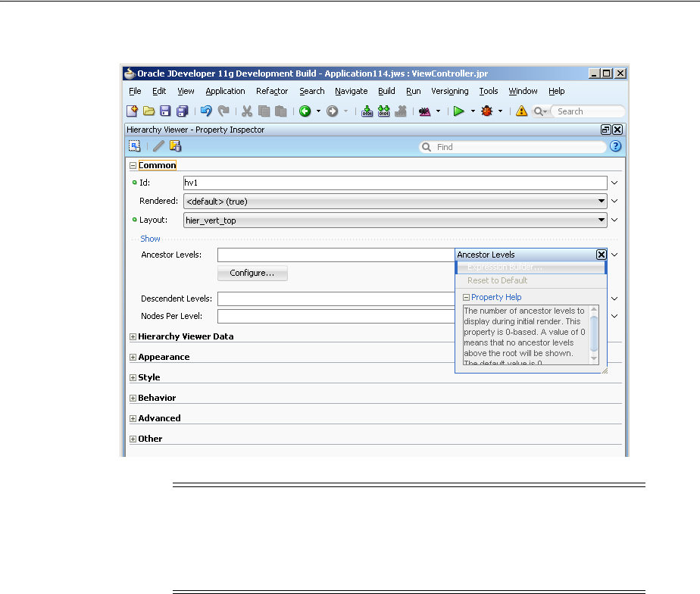Open the profiler icon dropdown arrow
This screenshot has width=700, height=594.
coord(438,111)
